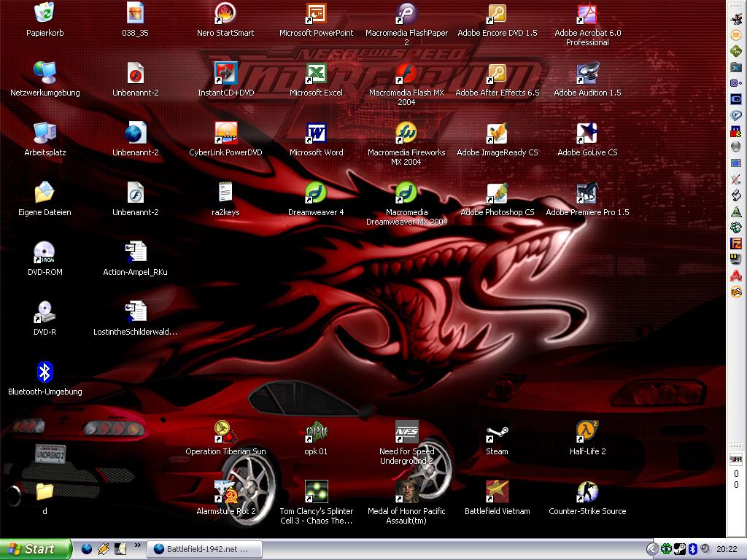The image size is (747, 560).
Task: Expand hidden system tray icons arrow
Action: (x=651, y=549)
